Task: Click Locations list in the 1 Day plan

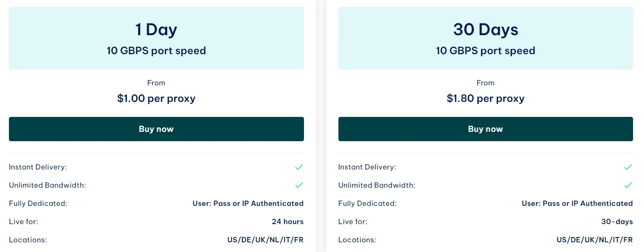Action: point(265,240)
